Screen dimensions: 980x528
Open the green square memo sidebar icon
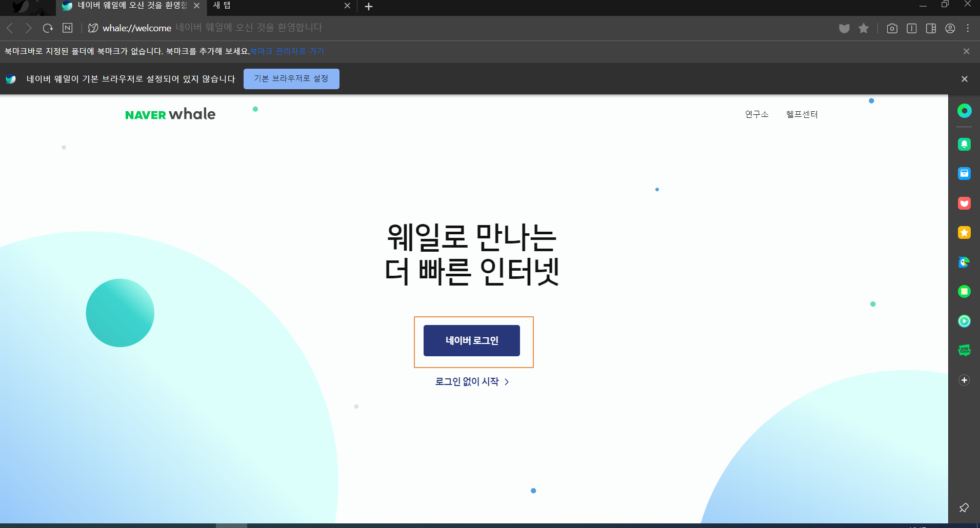pos(964,291)
